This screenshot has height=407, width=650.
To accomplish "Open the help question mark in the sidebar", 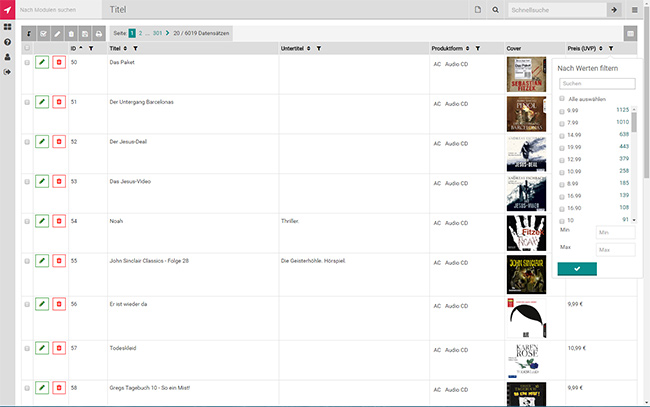I will click(7, 42).
